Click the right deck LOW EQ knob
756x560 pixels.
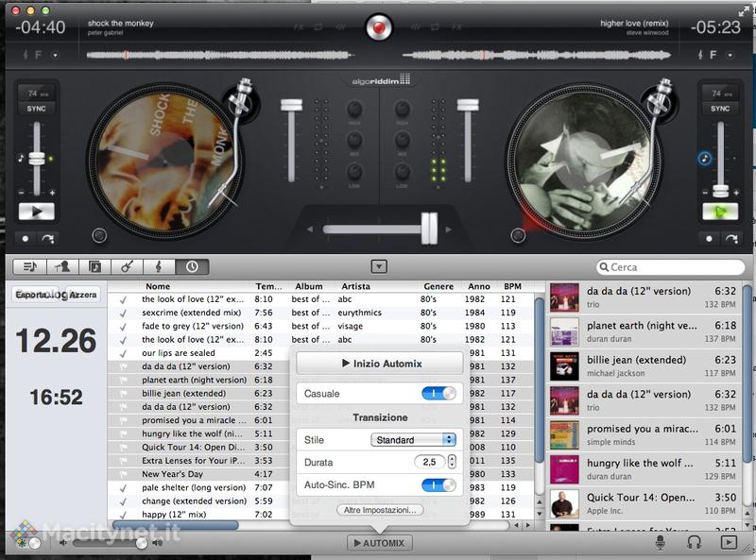403,172
